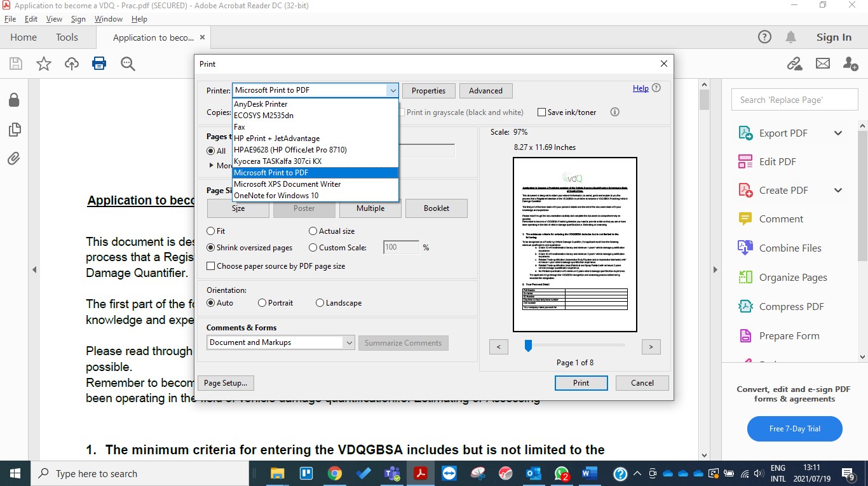868x486 pixels.
Task: Choose OneNote for Windows 10
Action: coord(315,196)
